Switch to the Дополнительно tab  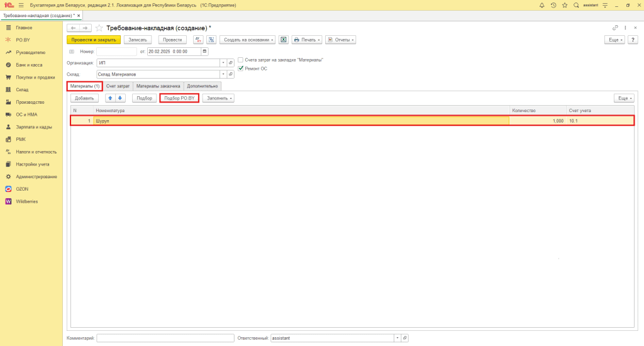(x=203, y=86)
